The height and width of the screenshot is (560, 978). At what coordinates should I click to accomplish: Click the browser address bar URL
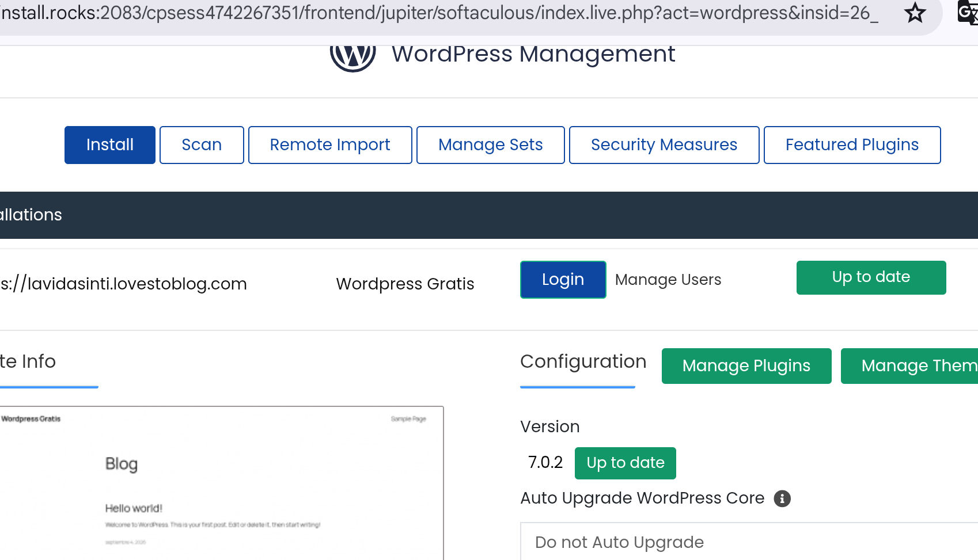[x=439, y=13]
